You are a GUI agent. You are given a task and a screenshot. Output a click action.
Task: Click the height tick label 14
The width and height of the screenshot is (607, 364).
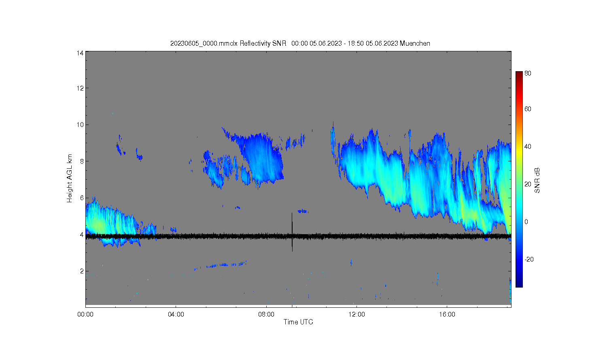(x=80, y=53)
